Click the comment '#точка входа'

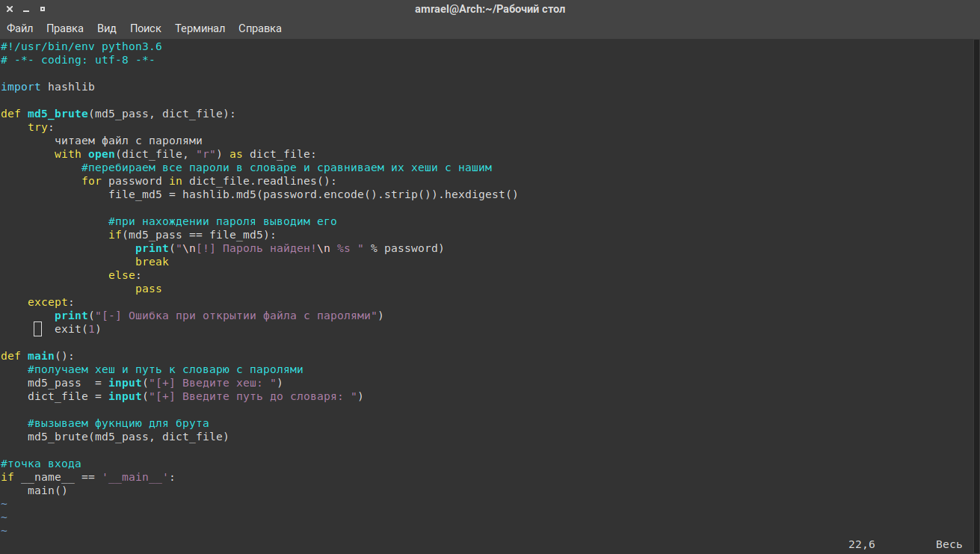[41, 464]
